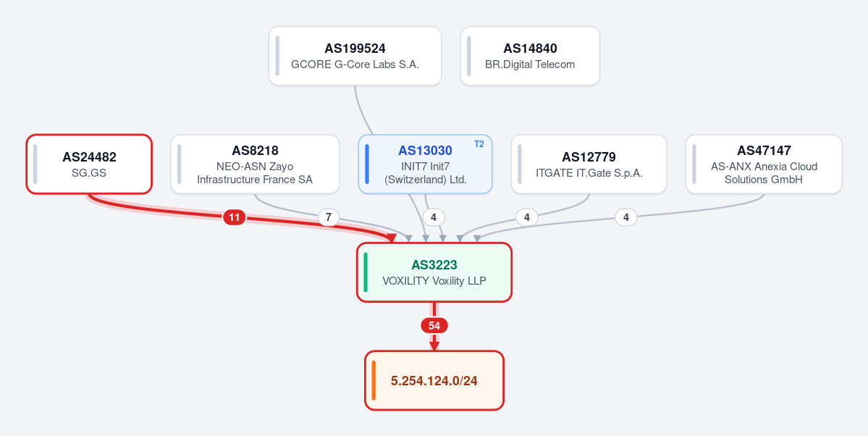Click the AS47147 AS-ANX Anexia node
Viewport: 868px width, 436px height.
pos(763,164)
